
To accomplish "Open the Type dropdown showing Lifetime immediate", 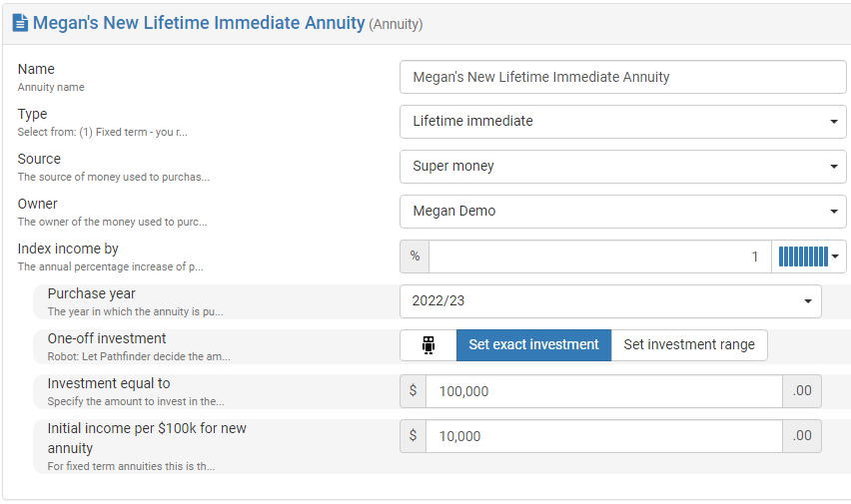I will click(623, 122).
